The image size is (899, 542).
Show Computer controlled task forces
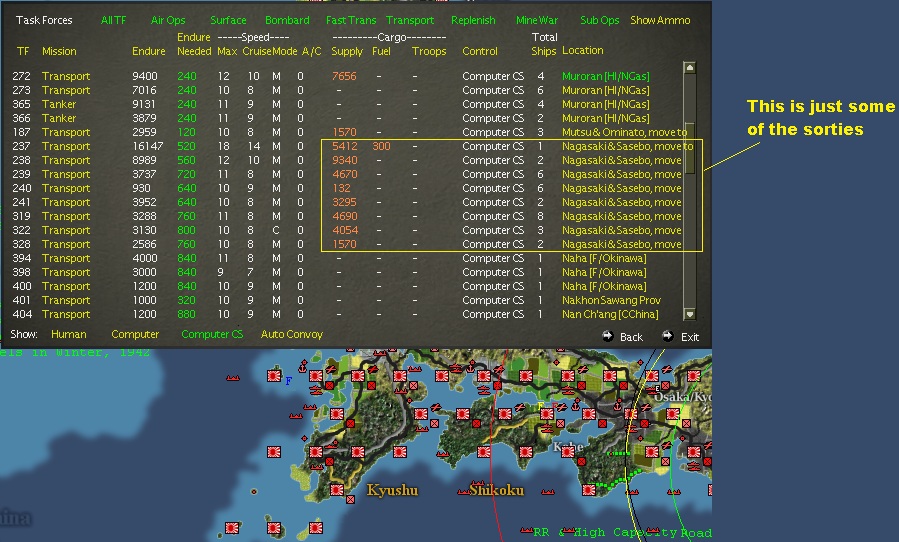point(135,334)
